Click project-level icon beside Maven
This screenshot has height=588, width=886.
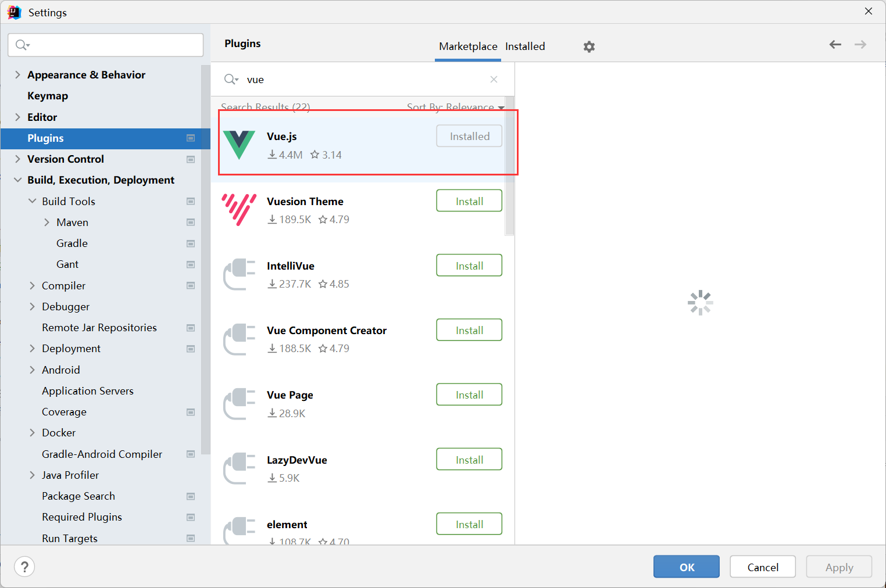190,223
